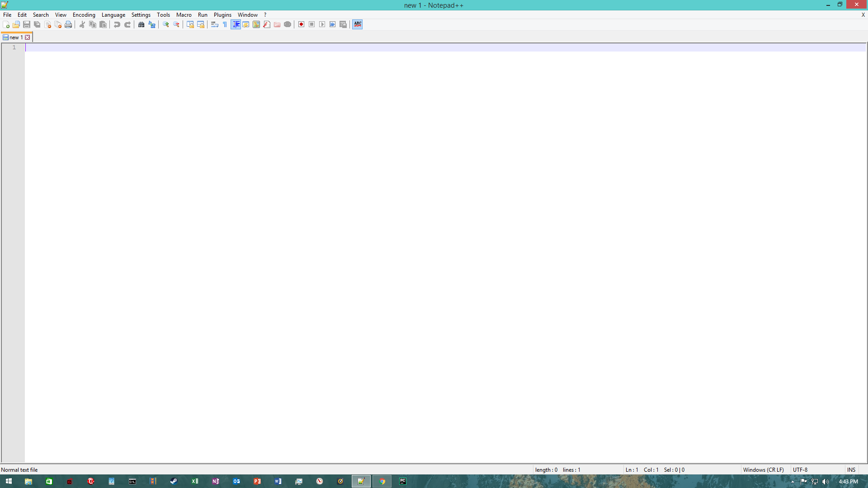This screenshot has height=488, width=868.
Task: Toggle Show All Characters display
Action: click(225, 24)
